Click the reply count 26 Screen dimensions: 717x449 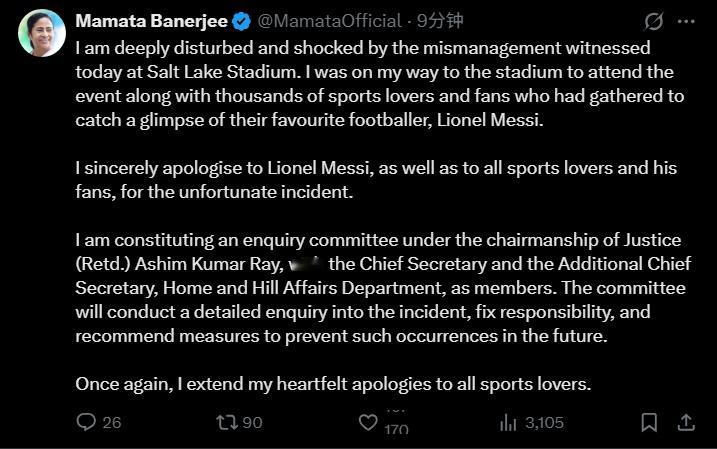click(x=111, y=422)
